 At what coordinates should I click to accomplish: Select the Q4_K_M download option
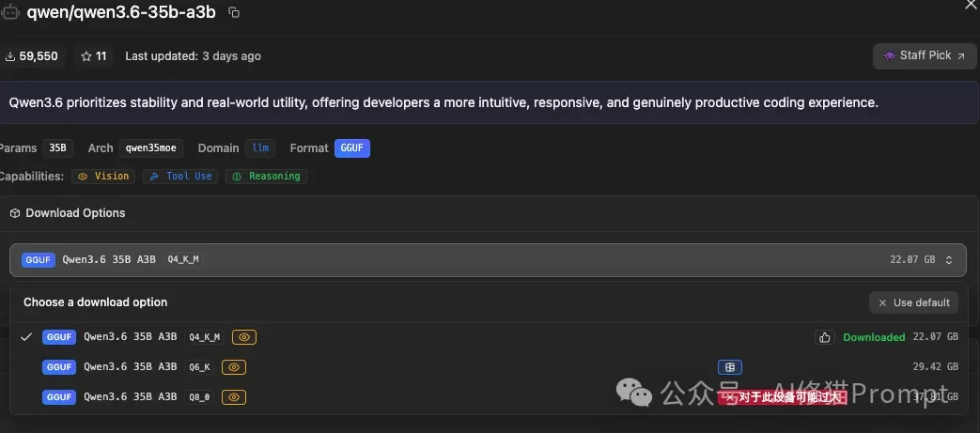(132, 337)
